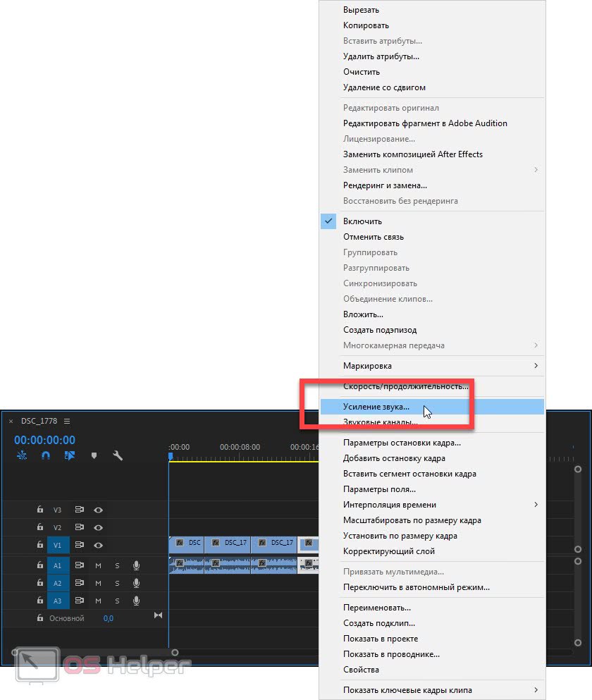Mute audio track A2
Screen dimensions: 592x700
99,583
